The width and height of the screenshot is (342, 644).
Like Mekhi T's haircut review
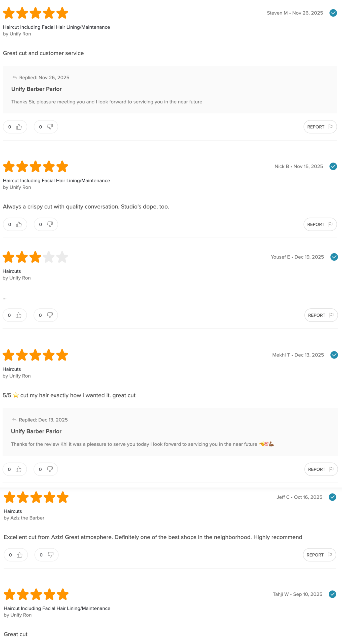[15, 469]
